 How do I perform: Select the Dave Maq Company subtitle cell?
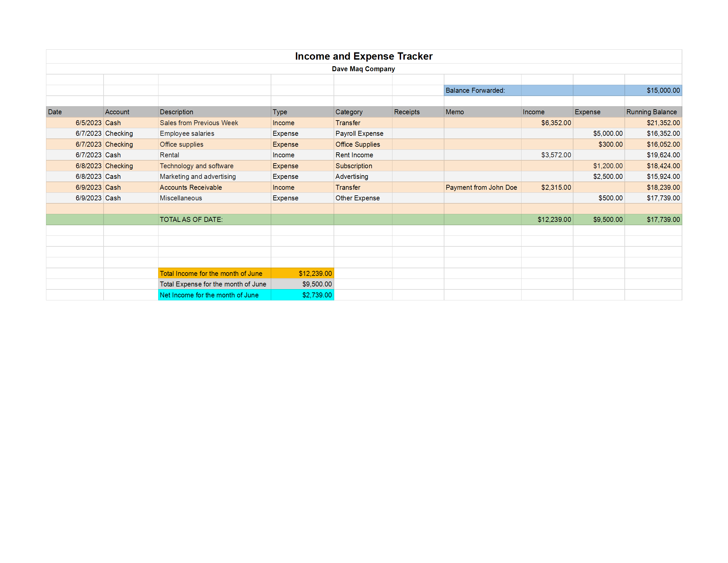(363, 69)
